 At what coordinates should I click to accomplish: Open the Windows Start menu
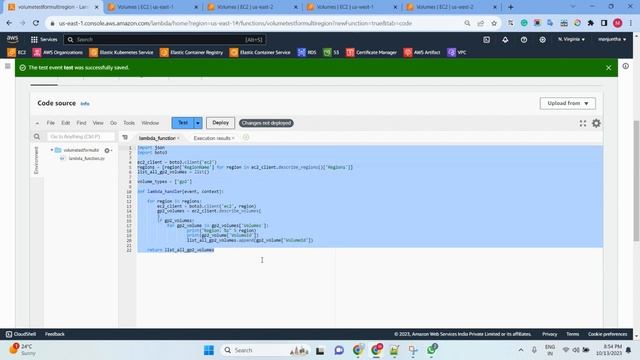click(209, 350)
